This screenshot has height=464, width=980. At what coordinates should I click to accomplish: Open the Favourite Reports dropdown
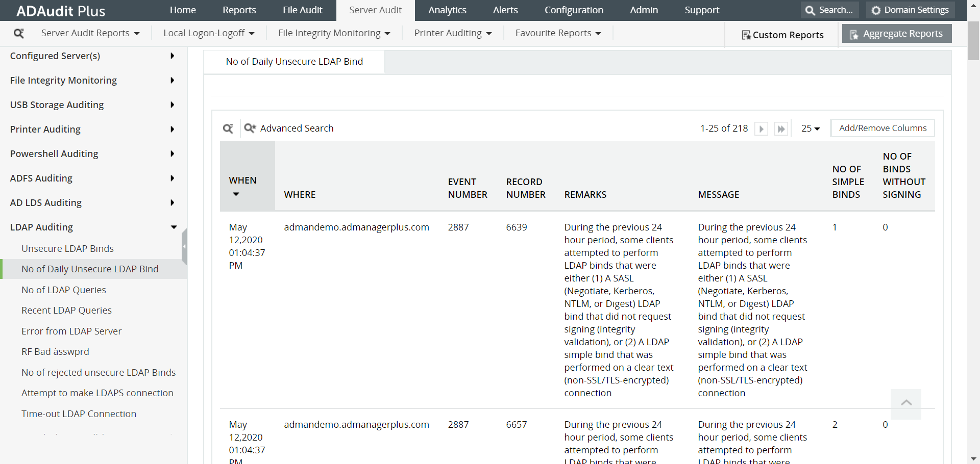[558, 33]
